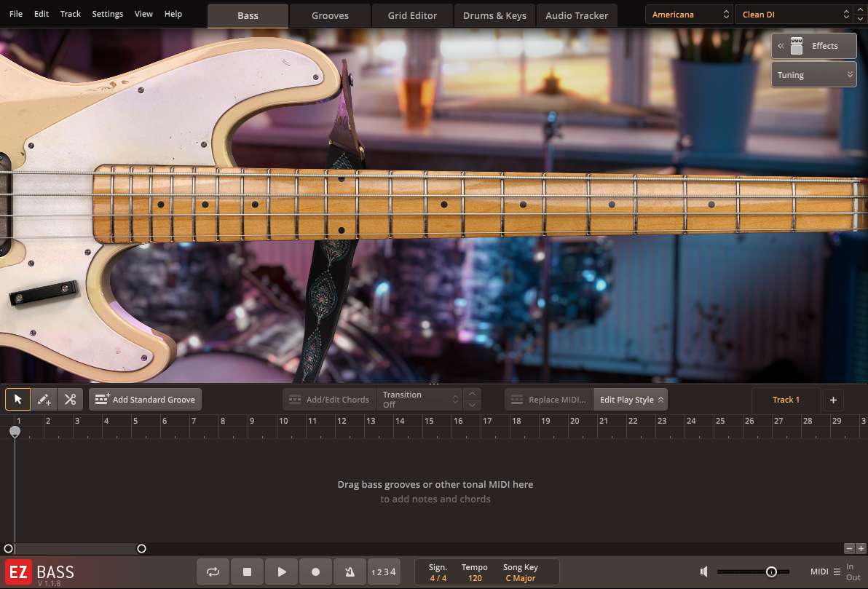Enable the 1234 count-in

tap(384, 572)
